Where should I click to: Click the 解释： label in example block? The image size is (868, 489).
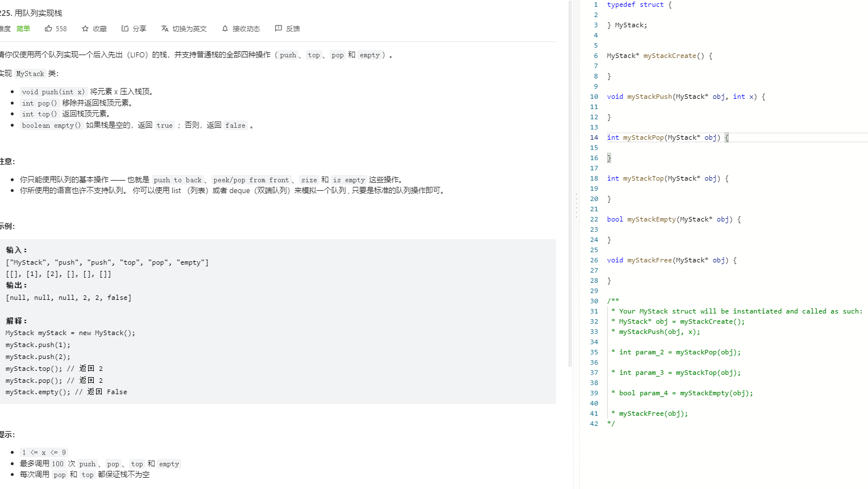tap(16, 321)
